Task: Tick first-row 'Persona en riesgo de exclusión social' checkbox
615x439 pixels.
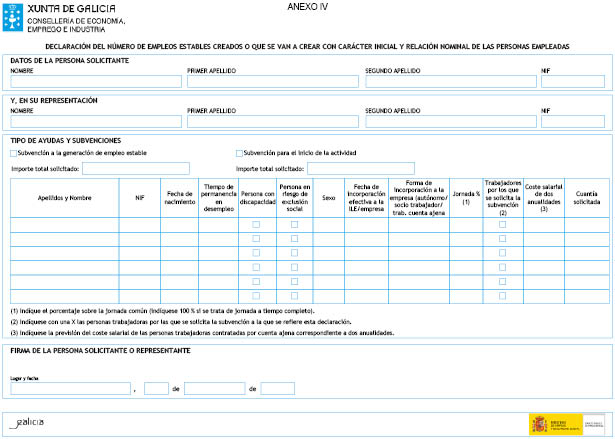Action: coord(294,225)
